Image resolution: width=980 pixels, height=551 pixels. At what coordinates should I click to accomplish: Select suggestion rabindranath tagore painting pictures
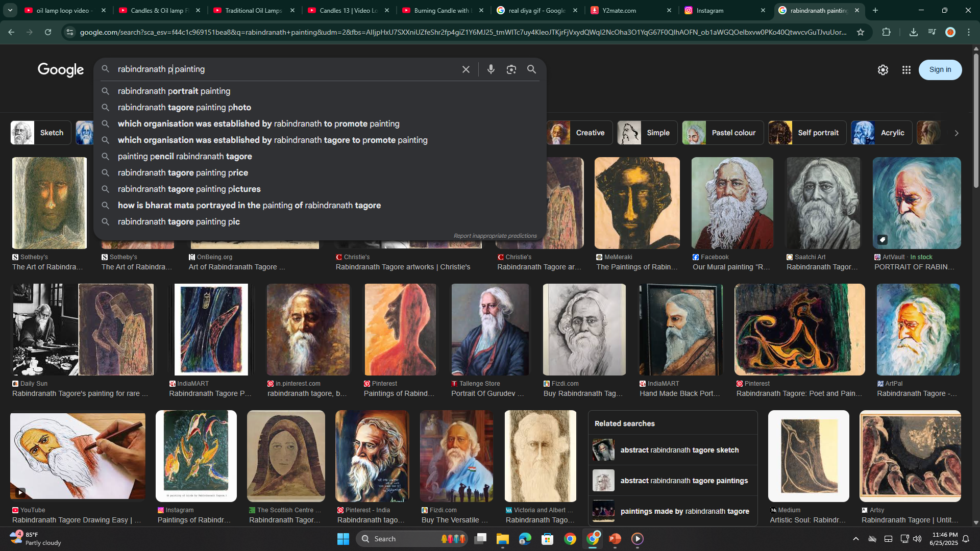click(320, 189)
